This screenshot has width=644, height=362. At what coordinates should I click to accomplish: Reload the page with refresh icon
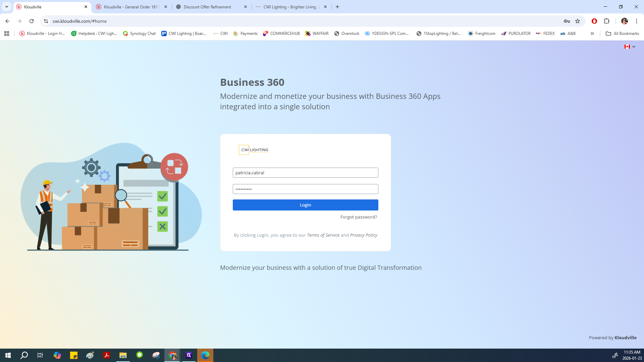click(32, 21)
